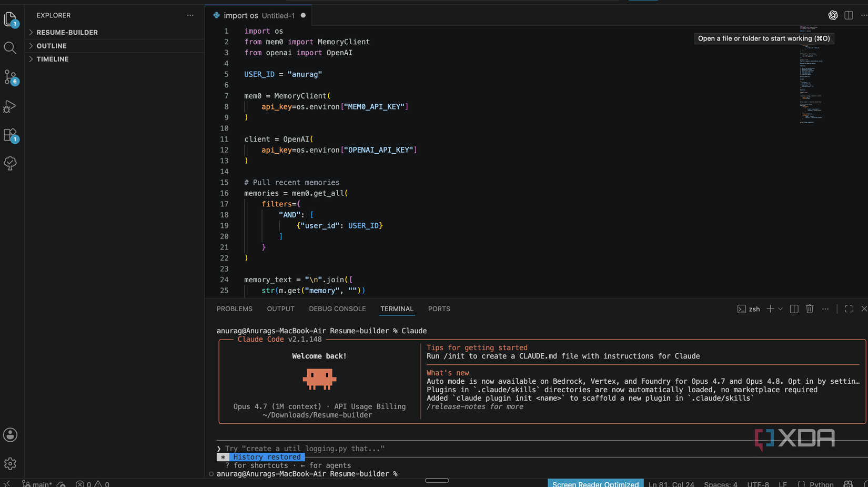The image size is (868, 487).
Task: Open errors and warnings count in status bar
Action: coord(93,484)
